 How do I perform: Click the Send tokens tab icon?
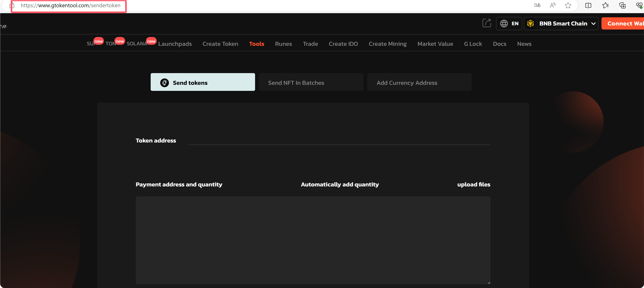pos(164,82)
